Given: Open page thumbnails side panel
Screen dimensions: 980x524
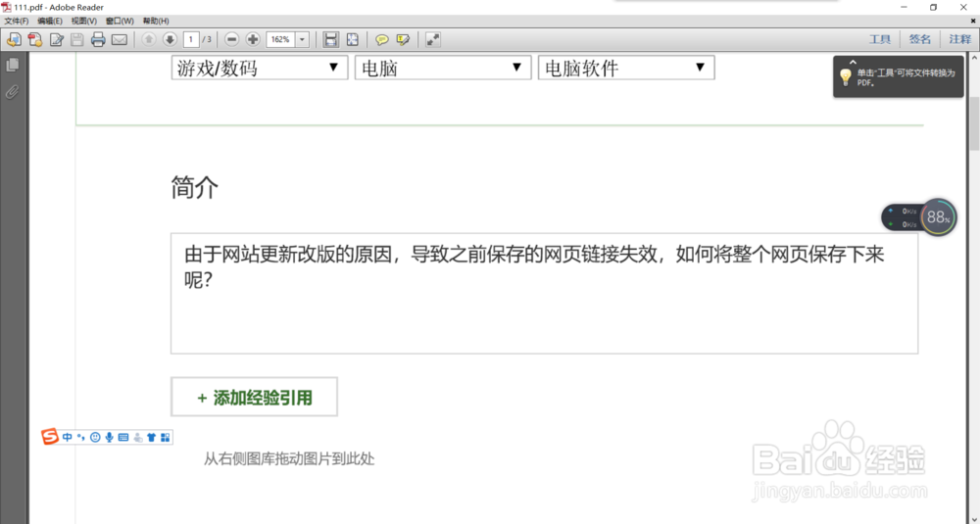Looking at the screenshot, I should (13, 65).
